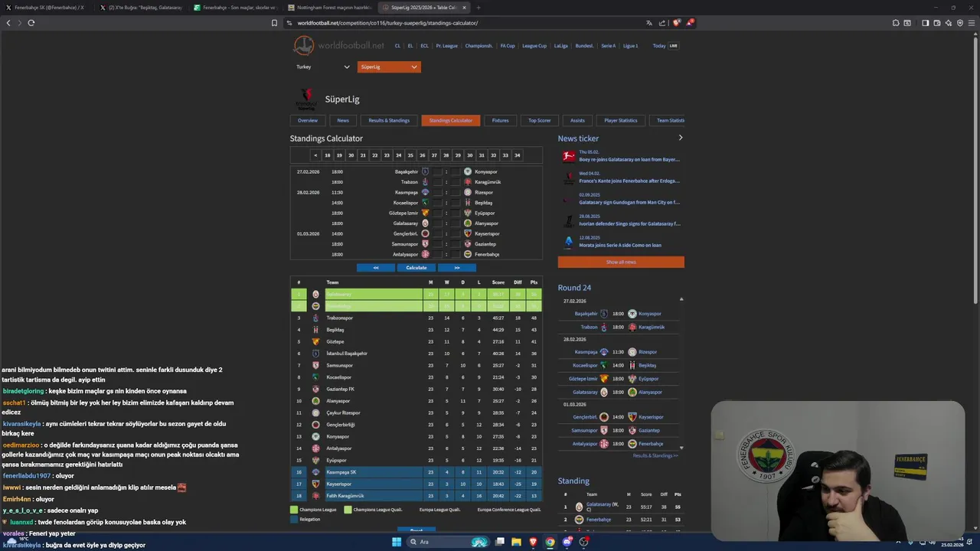The height and width of the screenshot is (551, 980).
Task: Open the Pr. League link in the top navigation
Action: (x=446, y=46)
